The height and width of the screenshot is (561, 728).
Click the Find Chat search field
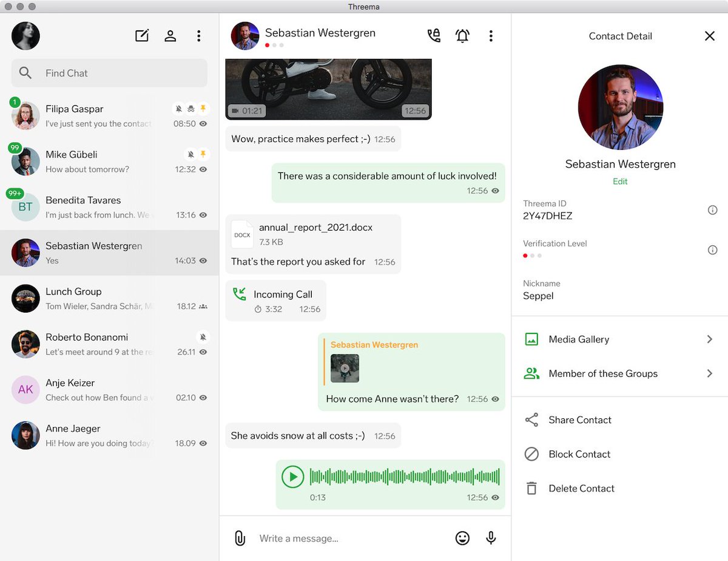[109, 73]
